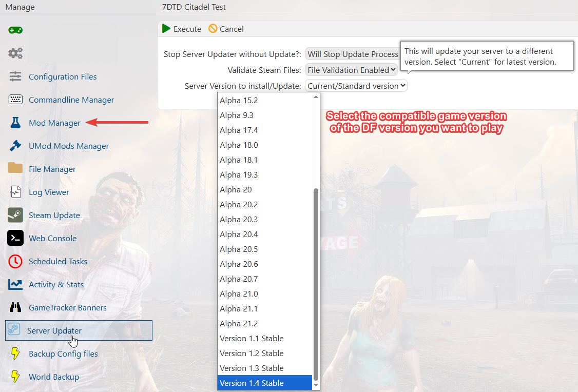View Activity & Stats
This screenshot has height=392, width=578.
point(56,285)
